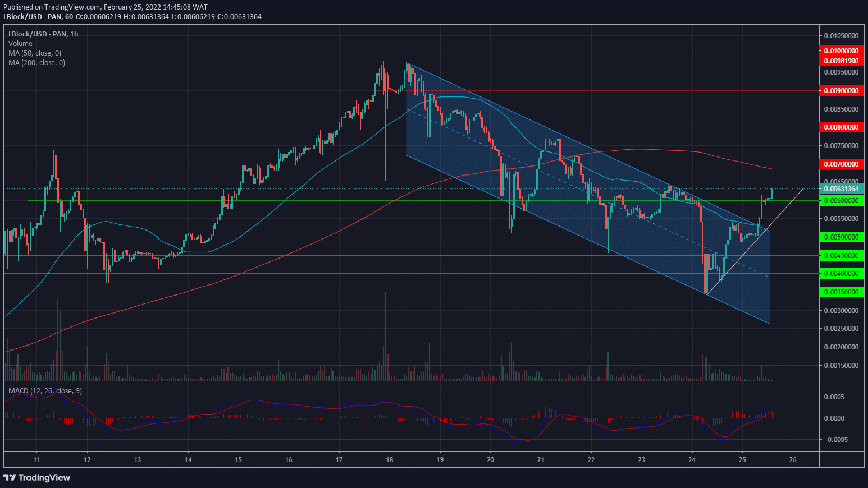Click date 25 on the time axis
Image resolution: width=868 pixels, height=488 pixels.
point(742,460)
